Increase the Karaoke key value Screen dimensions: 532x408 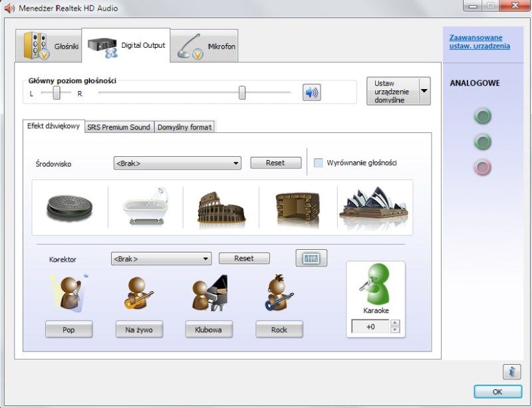click(395, 323)
